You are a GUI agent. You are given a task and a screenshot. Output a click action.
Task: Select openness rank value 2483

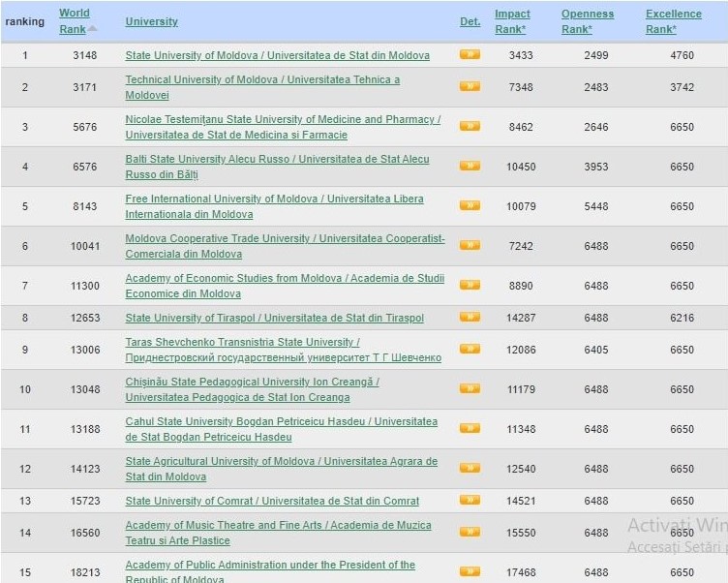(596, 87)
